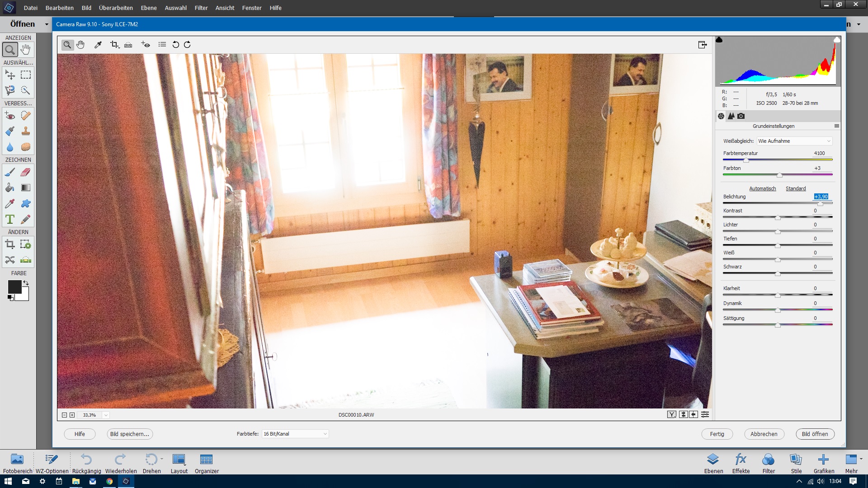
Task: Choose the Straighten tool in the toolbar
Action: tap(128, 44)
